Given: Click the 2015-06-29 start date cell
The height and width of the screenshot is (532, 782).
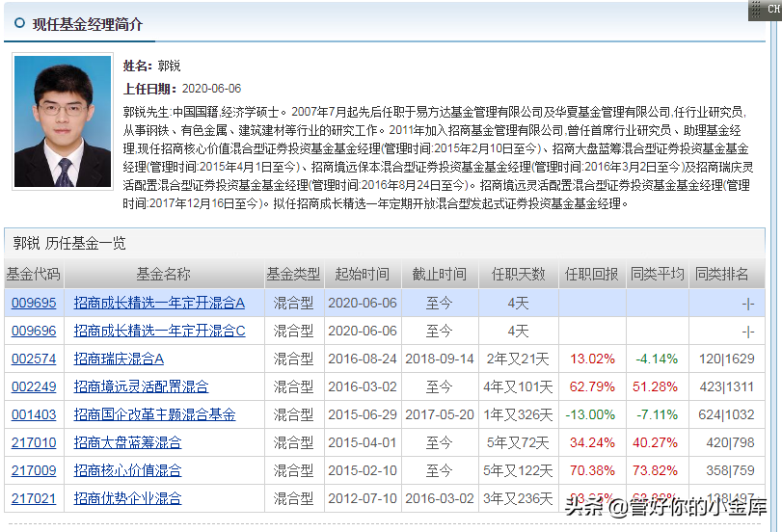Looking at the screenshot, I should pyautogui.click(x=363, y=414).
